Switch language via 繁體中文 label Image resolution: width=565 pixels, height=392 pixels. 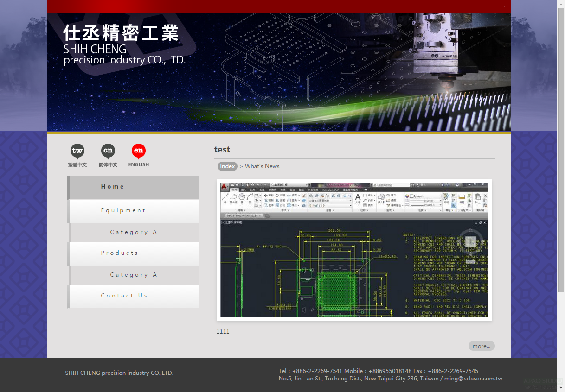point(77,165)
